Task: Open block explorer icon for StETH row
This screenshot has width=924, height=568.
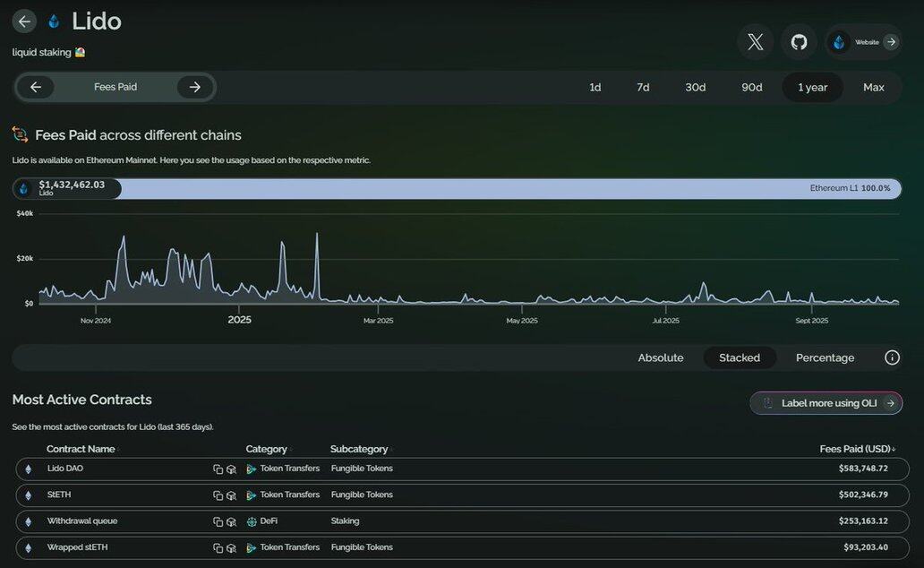Action: click(x=231, y=495)
